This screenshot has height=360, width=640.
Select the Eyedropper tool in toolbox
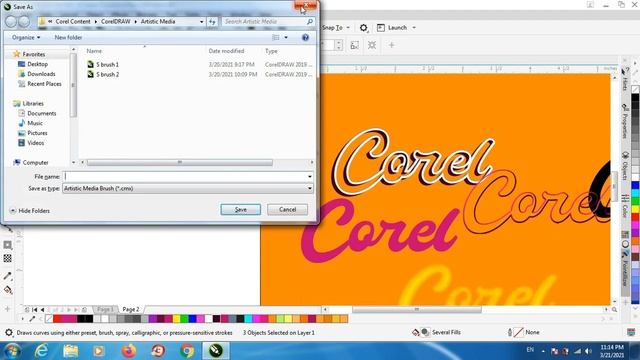(7, 276)
